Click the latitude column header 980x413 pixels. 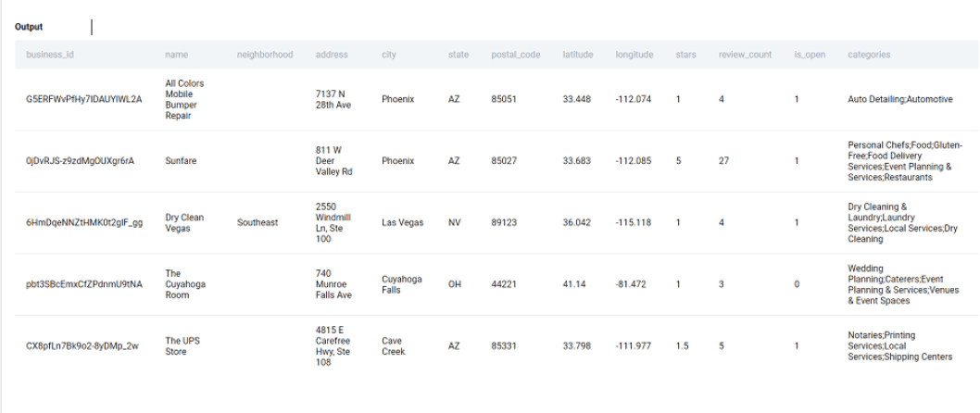pyautogui.click(x=578, y=55)
